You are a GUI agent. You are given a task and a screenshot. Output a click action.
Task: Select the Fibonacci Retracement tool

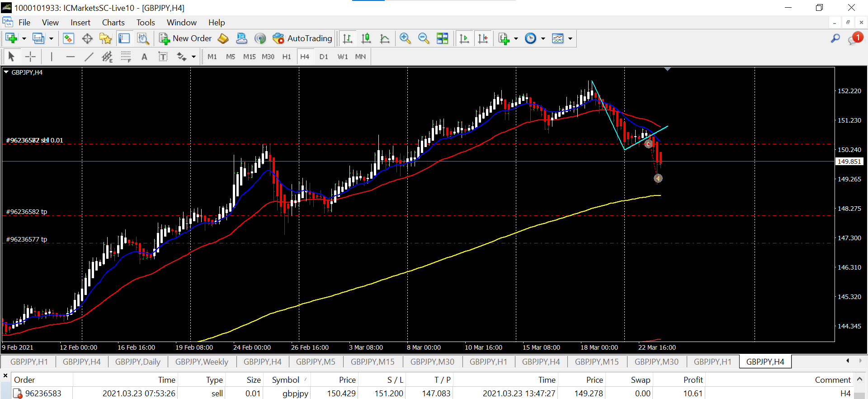(x=126, y=57)
